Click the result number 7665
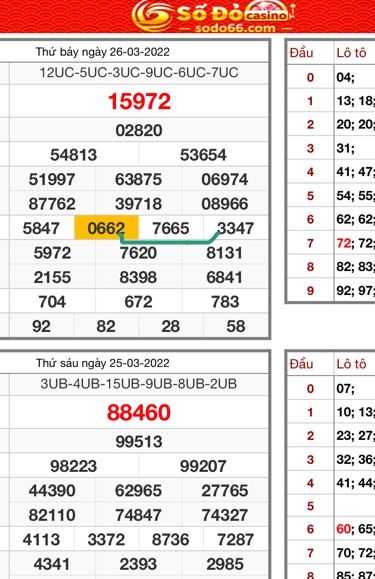 click(171, 228)
